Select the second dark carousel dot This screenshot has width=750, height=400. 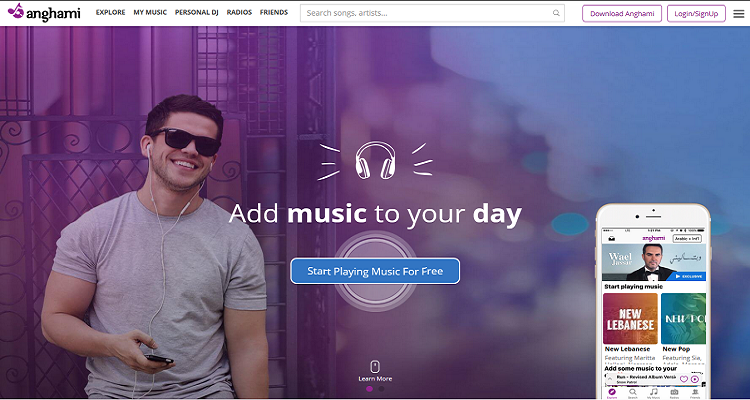[x=381, y=389]
